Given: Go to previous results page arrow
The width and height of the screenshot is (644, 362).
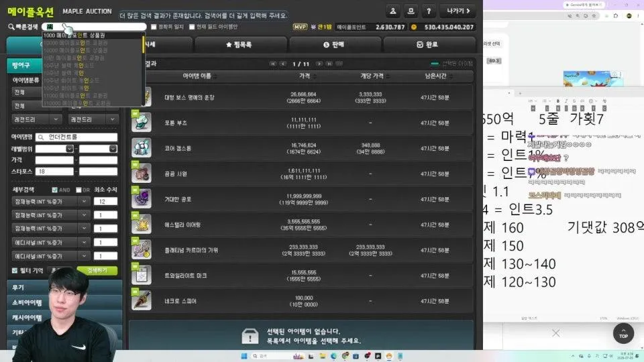Looking at the screenshot, I should [x=283, y=64].
